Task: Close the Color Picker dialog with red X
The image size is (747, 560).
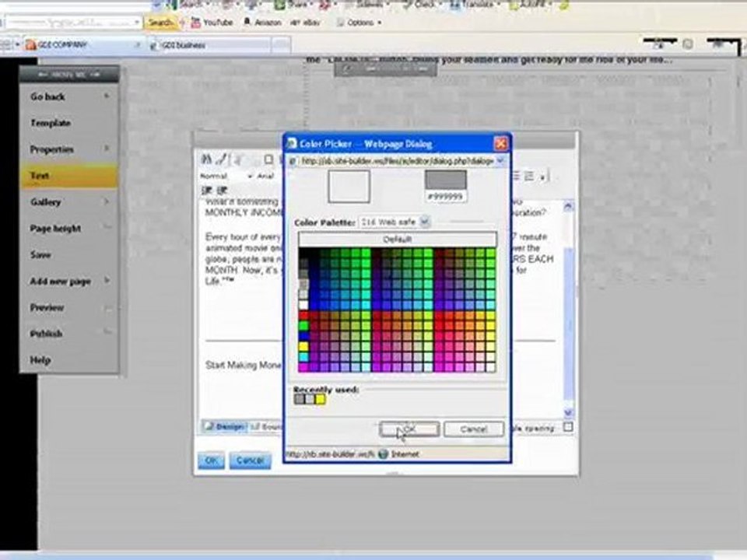Action: (500, 143)
